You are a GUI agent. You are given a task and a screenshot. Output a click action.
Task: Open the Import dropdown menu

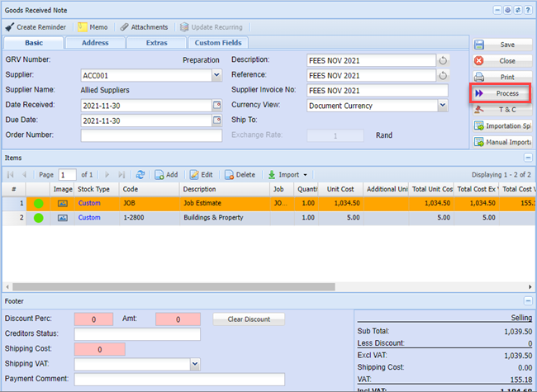[287, 174]
